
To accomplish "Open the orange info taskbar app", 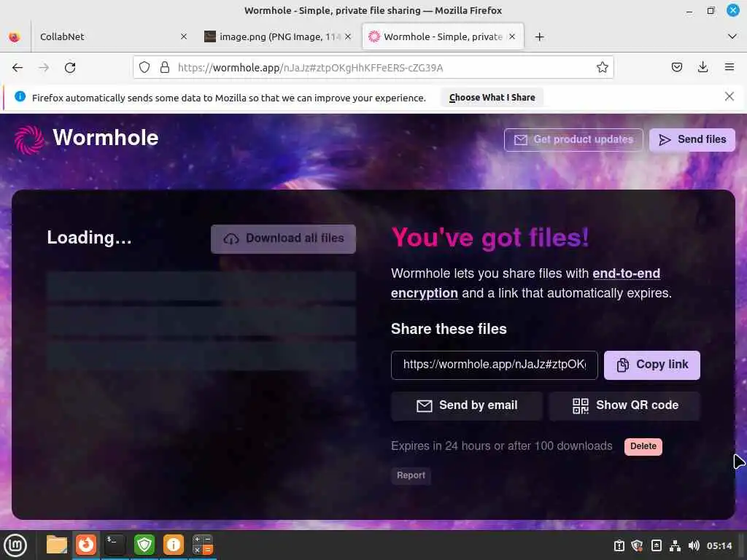I will [174, 545].
